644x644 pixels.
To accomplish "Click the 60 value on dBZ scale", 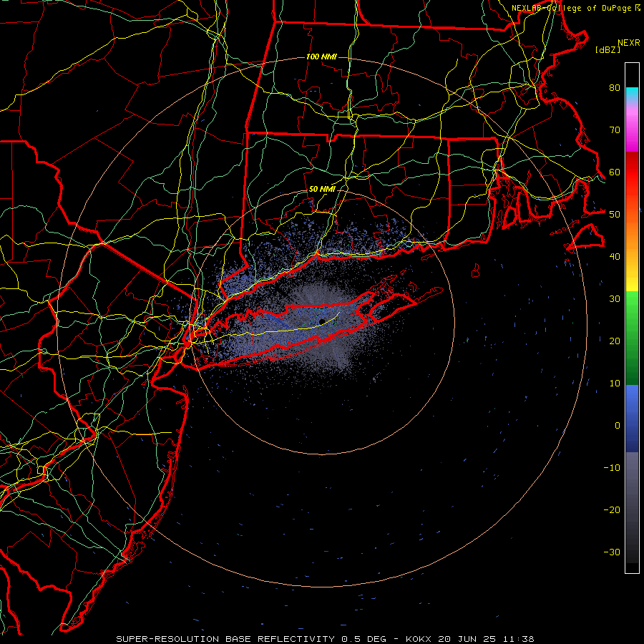I will 615,172.
